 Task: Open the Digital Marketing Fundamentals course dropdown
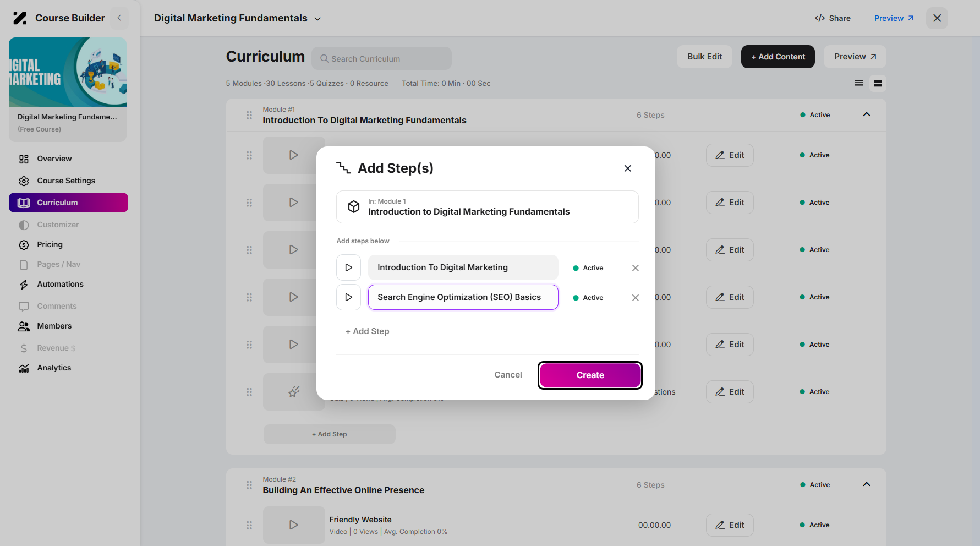click(237, 18)
